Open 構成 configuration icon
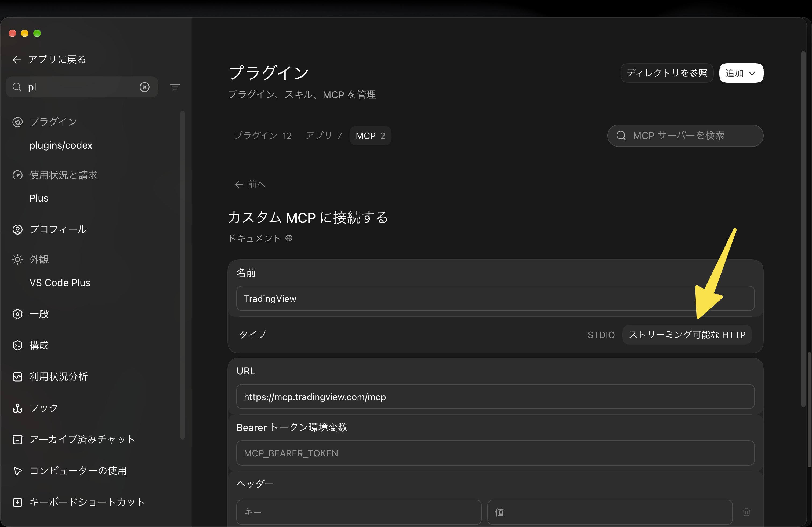The width and height of the screenshot is (812, 527). pos(17,345)
